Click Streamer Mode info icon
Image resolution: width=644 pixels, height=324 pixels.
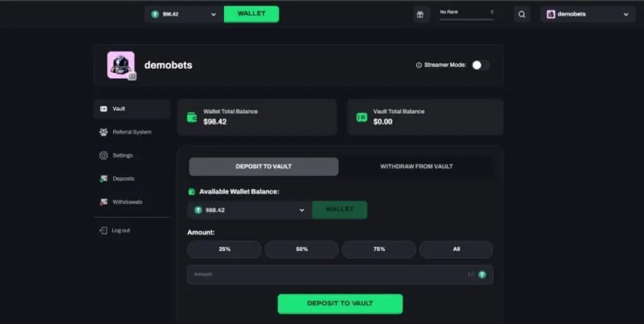(x=418, y=65)
